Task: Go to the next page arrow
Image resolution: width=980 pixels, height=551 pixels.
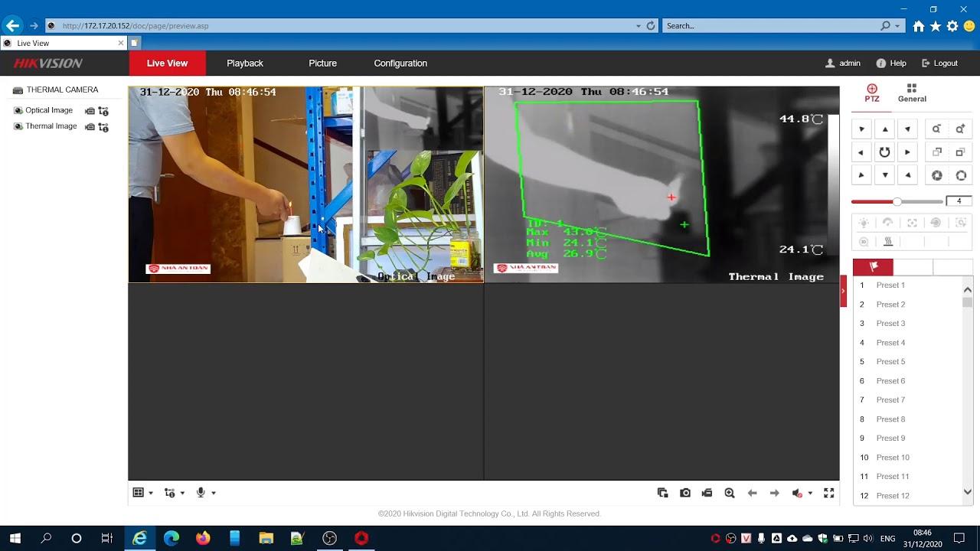Action: 774,493
